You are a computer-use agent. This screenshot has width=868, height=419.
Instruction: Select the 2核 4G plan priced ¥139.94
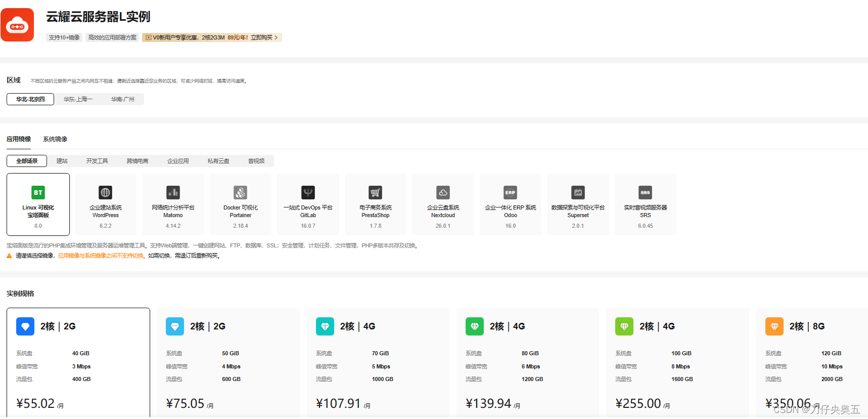point(528,362)
